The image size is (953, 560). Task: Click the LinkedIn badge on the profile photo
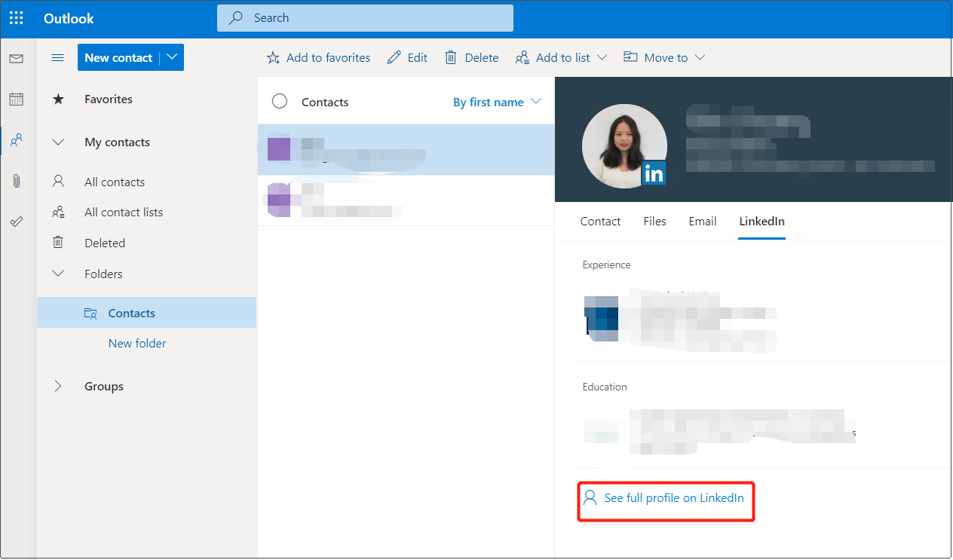(654, 173)
